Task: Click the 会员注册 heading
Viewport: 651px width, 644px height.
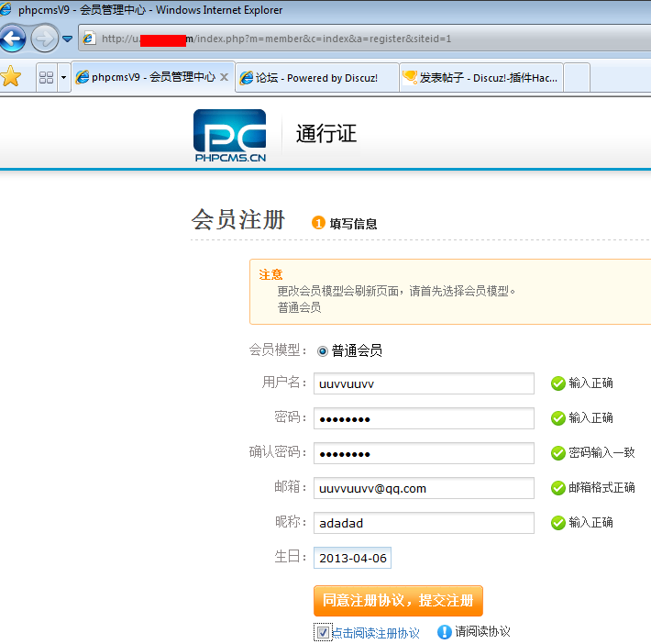Action: click(x=238, y=219)
